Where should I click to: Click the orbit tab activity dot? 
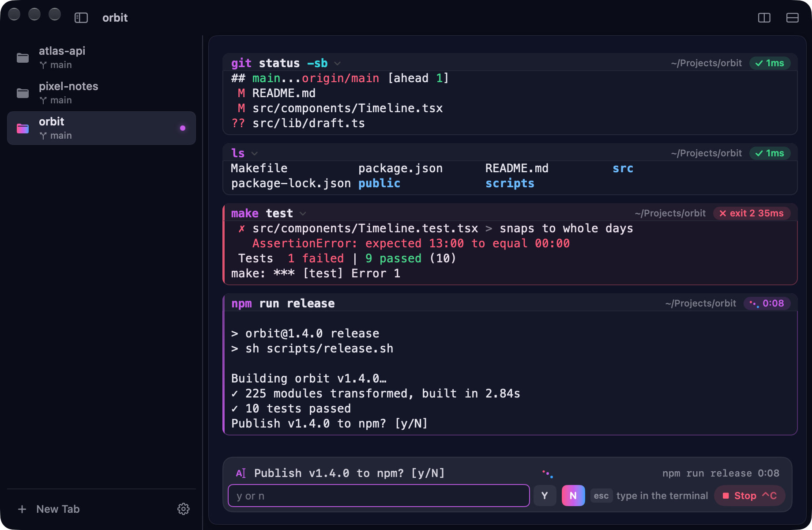183,128
